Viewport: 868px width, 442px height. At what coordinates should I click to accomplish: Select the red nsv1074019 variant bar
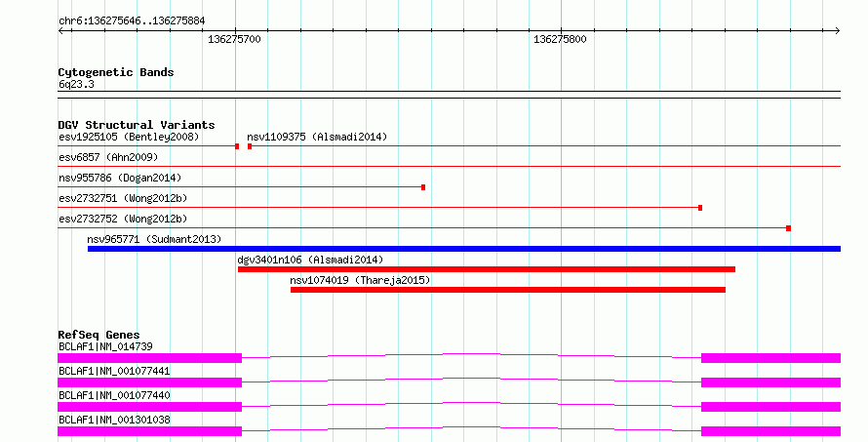[x=507, y=290]
